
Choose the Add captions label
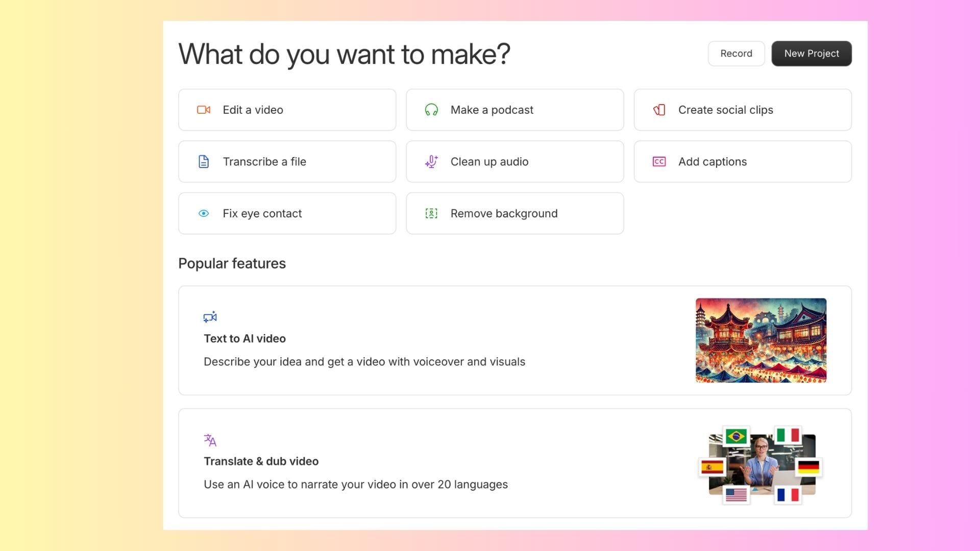point(712,162)
